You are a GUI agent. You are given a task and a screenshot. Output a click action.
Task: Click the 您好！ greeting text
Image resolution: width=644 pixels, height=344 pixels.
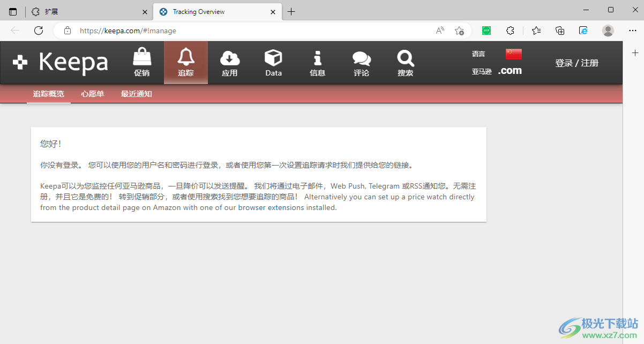pyautogui.click(x=51, y=144)
